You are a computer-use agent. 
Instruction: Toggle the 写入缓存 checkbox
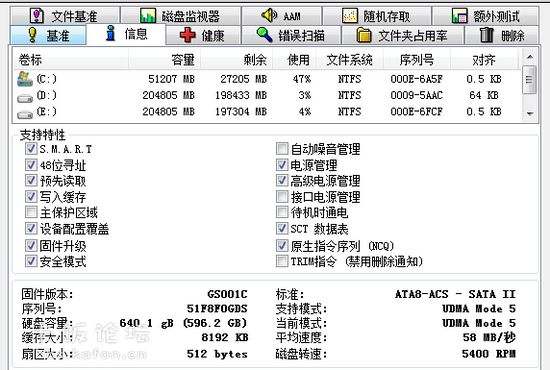31,196
